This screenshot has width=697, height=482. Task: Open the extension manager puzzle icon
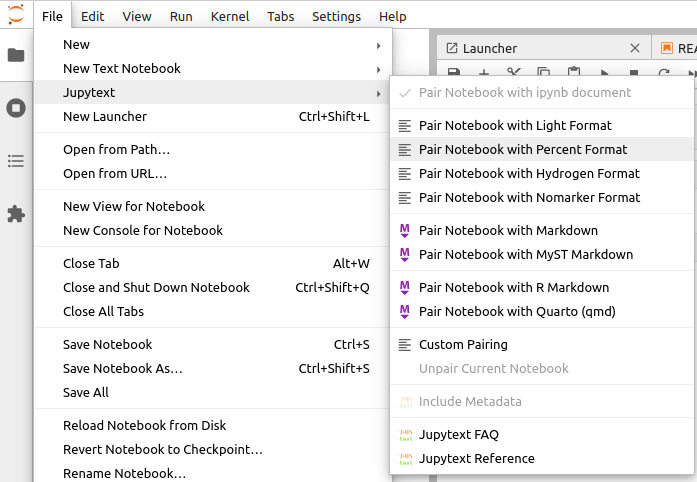click(x=16, y=214)
